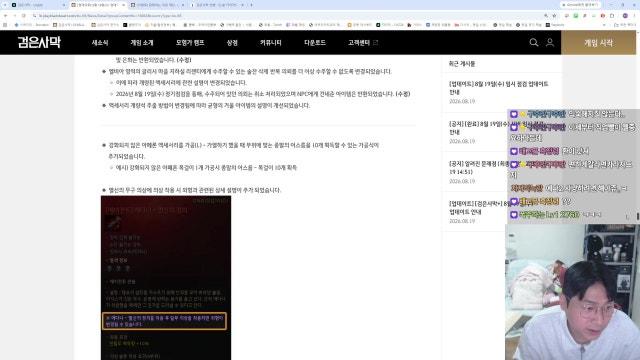Bookmark this page with the star icon
The image size is (640, 360).
pyautogui.click(x=554, y=16)
